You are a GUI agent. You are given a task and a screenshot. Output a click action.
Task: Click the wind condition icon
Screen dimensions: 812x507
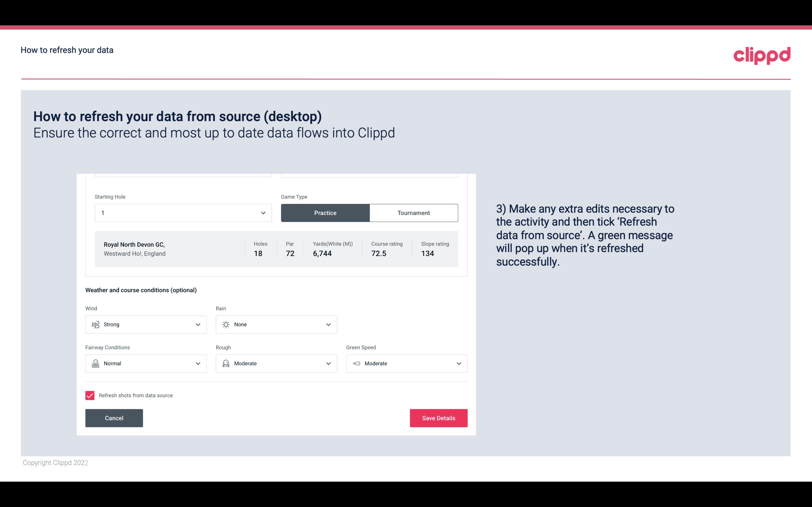coord(95,324)
